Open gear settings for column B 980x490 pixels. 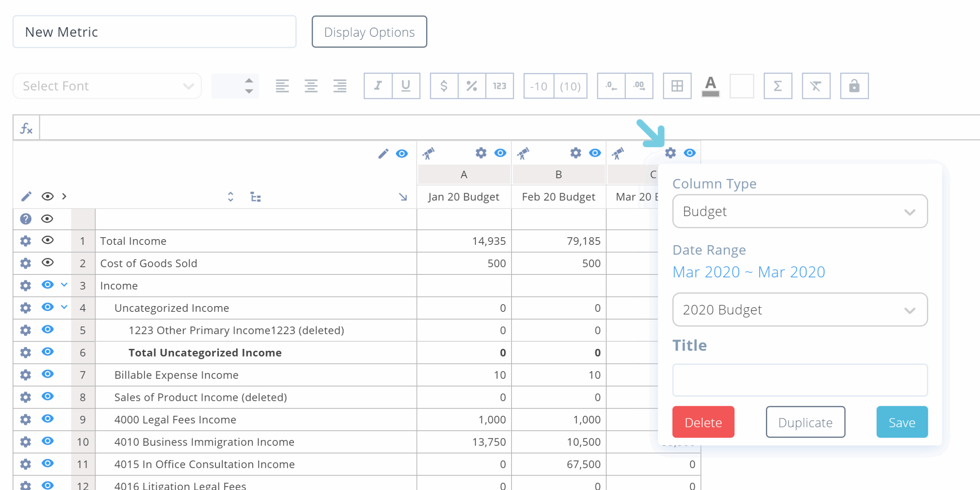[x=575, y=153]
